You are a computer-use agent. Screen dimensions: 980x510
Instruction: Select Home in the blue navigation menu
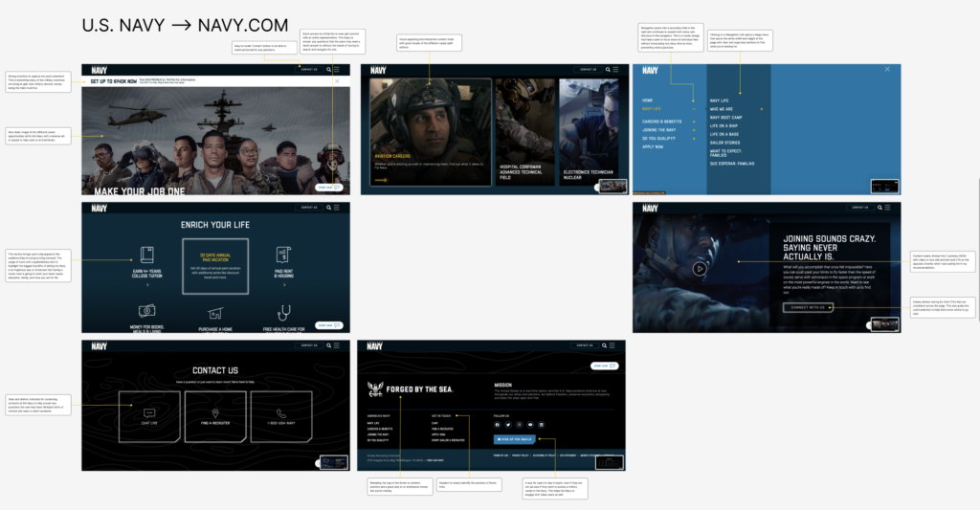click(648, 100)
